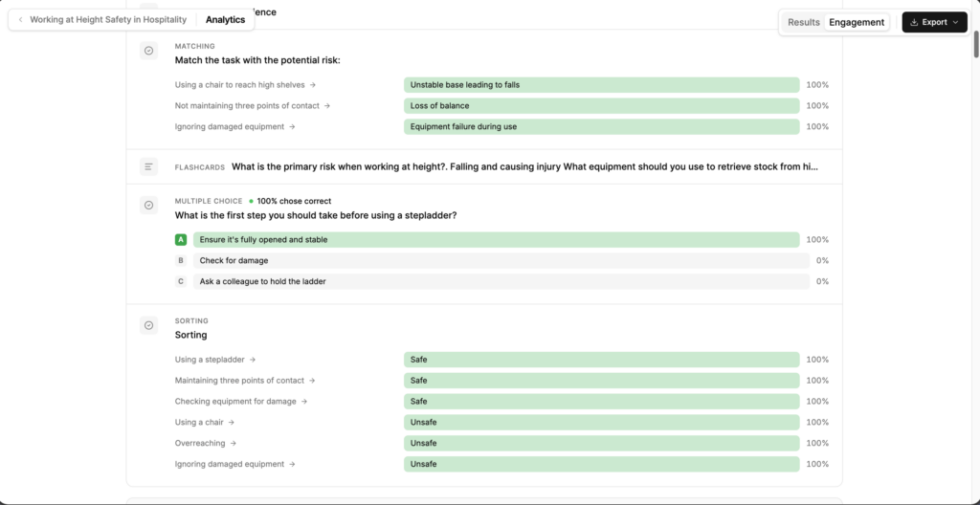Switch to the Engagement tab

(857, 22)
